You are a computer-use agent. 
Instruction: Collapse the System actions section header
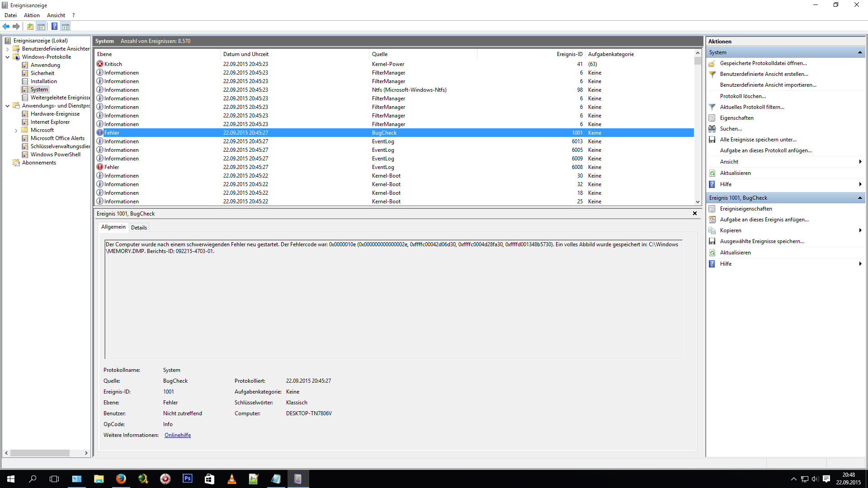(859, 52)
